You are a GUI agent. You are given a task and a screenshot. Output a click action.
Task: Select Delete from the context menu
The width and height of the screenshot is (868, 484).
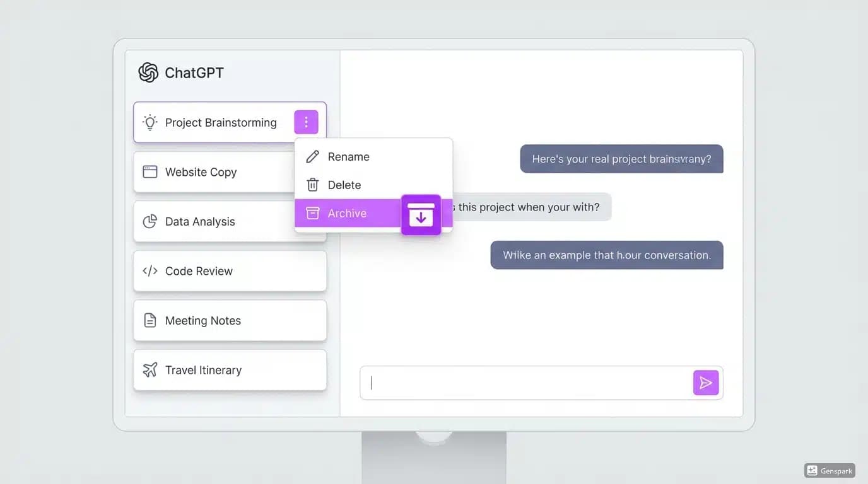[x=345, y=185]
